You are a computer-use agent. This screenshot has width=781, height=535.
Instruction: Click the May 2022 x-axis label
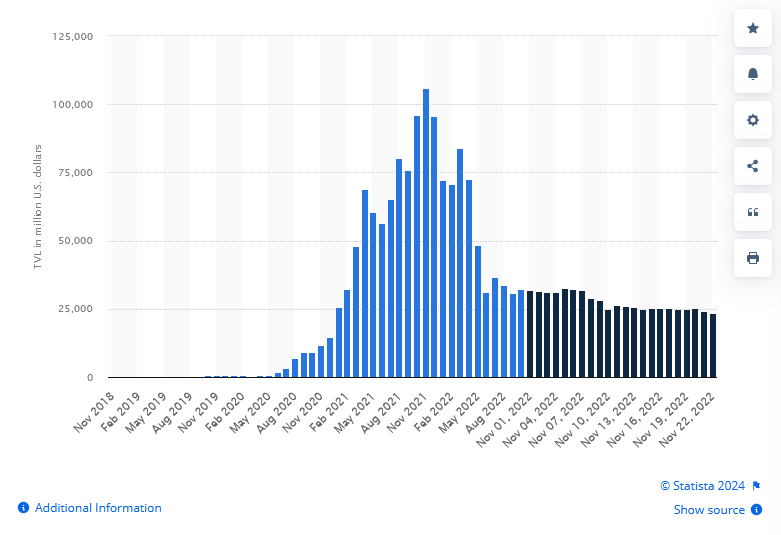tap(458, 413)
